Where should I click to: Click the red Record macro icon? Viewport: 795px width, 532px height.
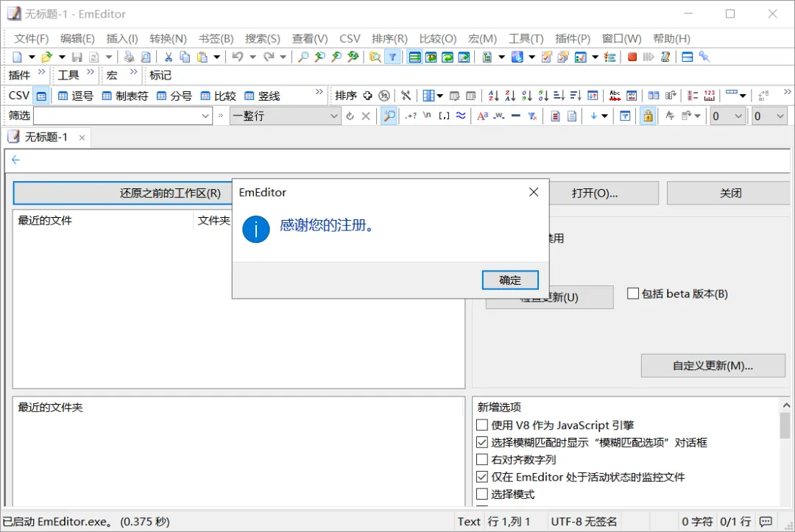coord(632,57)
